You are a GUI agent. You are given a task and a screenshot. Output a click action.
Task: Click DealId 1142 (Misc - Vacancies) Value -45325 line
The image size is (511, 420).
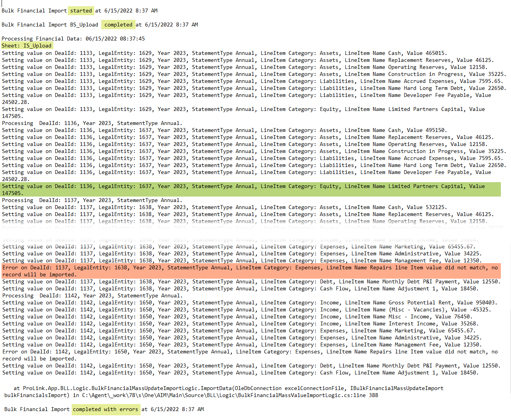247,309
